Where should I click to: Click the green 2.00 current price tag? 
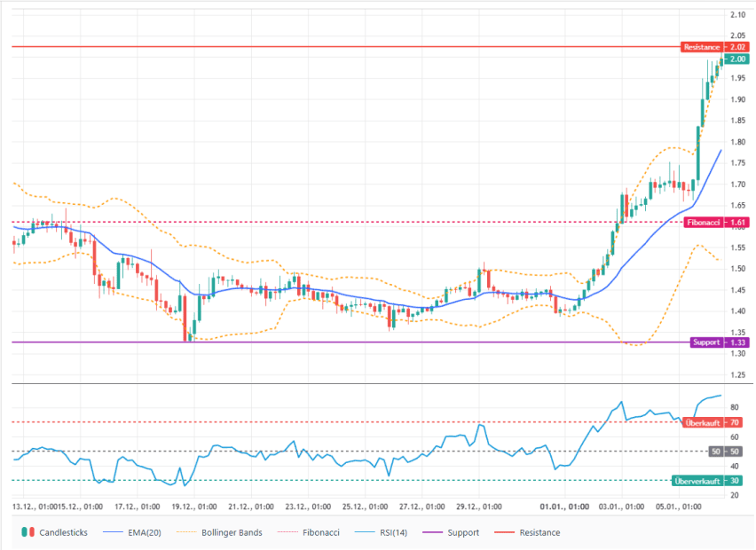click(x=736, y=59)
